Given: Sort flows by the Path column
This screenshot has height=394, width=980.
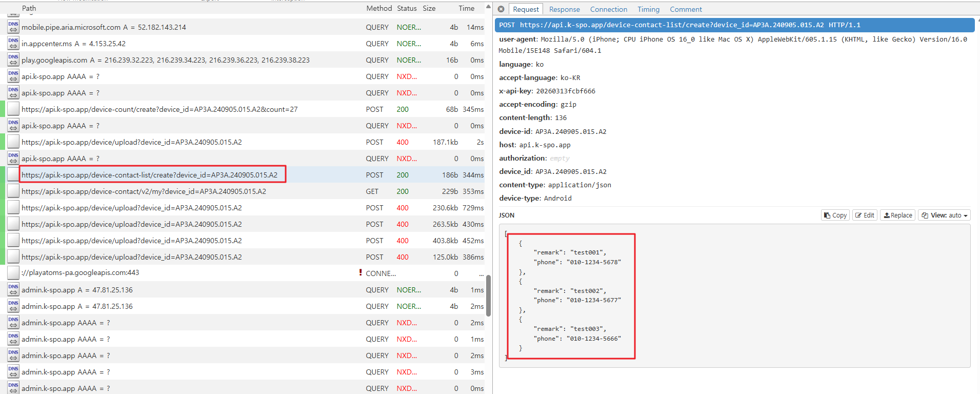Looking at the screenshot, I should (29, 8).
